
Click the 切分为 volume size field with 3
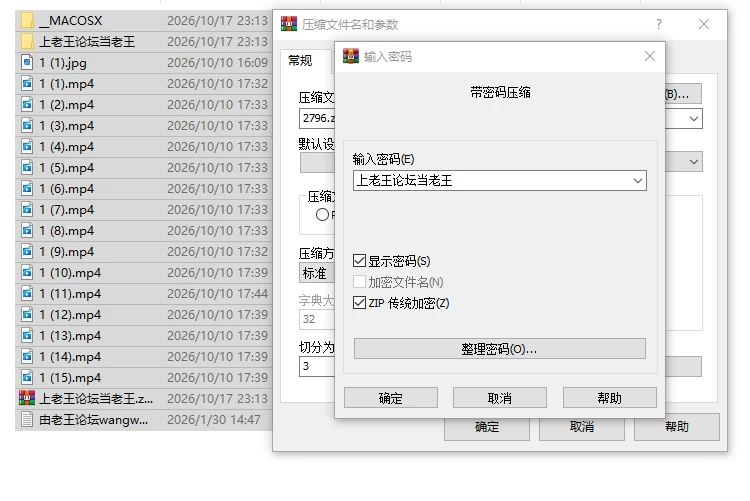click(317, 367)
